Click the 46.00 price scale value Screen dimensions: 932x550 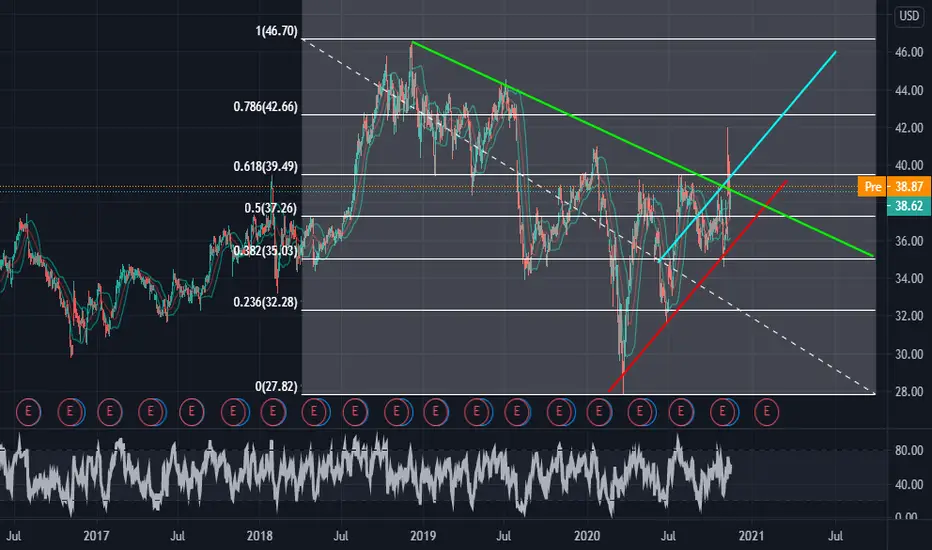click(x=909, y=52)
